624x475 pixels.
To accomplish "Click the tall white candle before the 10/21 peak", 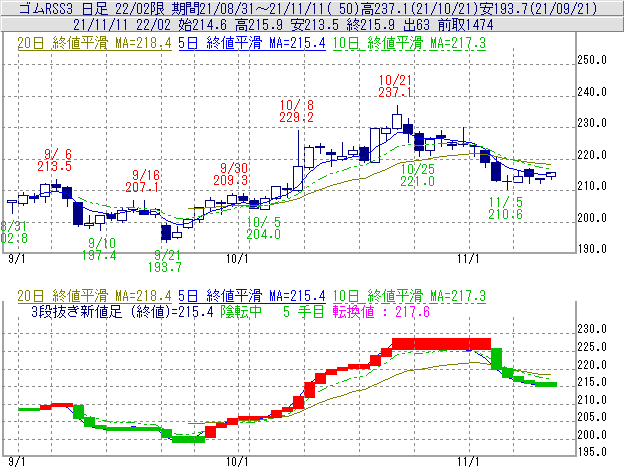I will coord(374,145).
